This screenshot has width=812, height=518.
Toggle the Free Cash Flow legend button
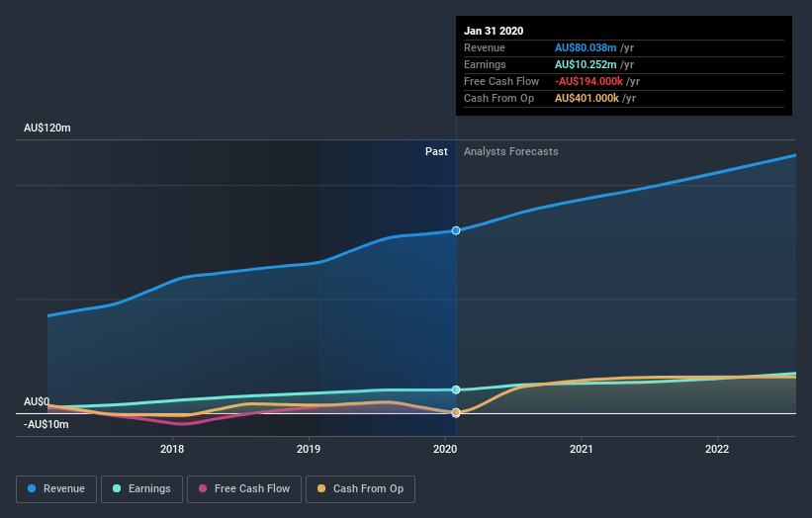coord(244,489)
